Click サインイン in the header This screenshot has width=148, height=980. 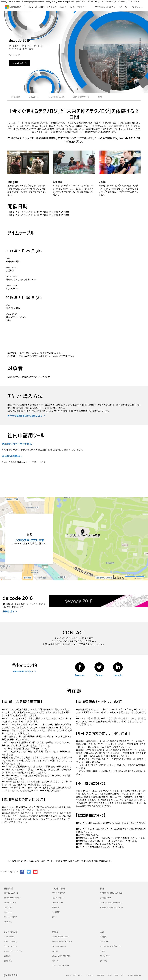tap(137, 7)
